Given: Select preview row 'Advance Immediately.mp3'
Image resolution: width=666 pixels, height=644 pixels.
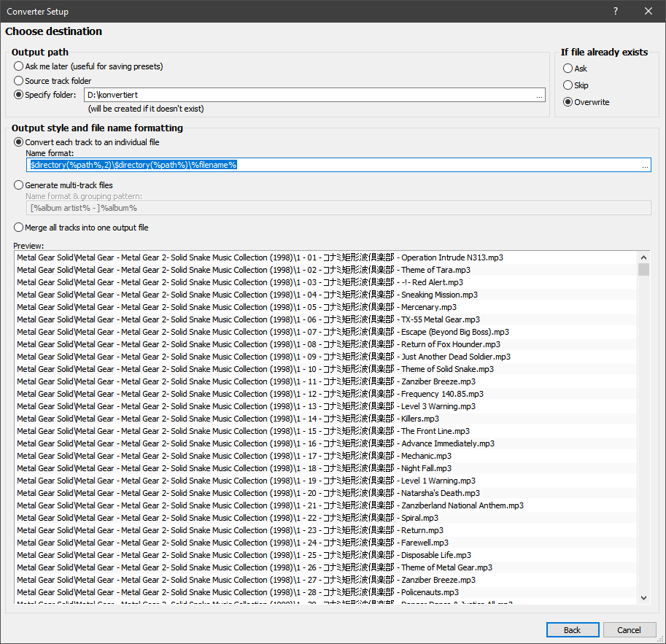Looking at the screenshot, I should [325, 443].
